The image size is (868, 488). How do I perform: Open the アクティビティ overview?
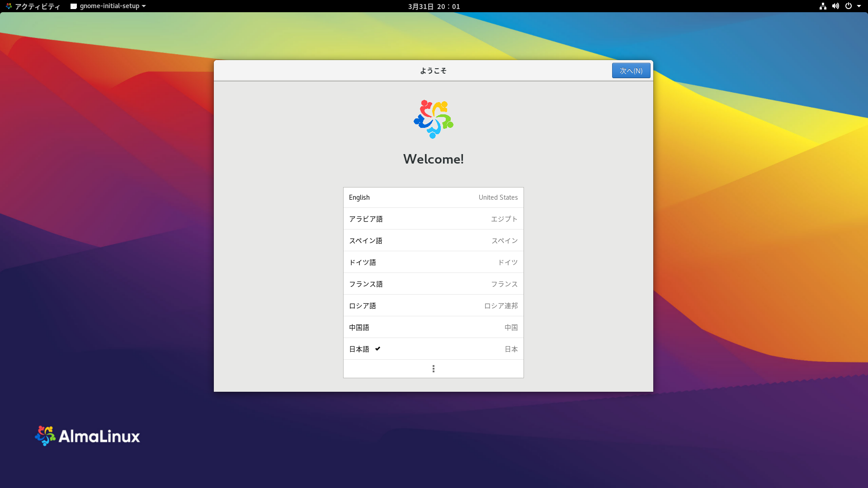[37, 6]
